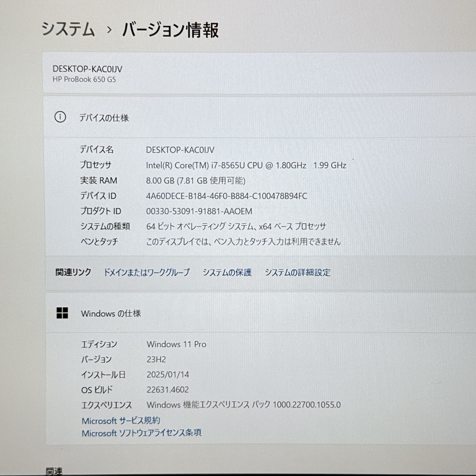Click the Windows 11 Pro edition value
The image size is (476, 476).
pos(176,344)
